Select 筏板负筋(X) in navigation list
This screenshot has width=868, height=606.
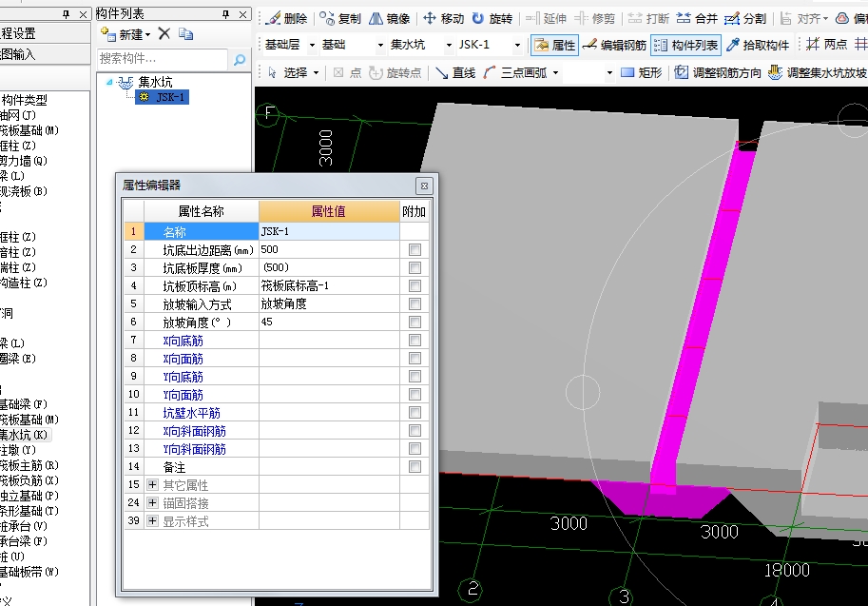[x=29, y=480]
